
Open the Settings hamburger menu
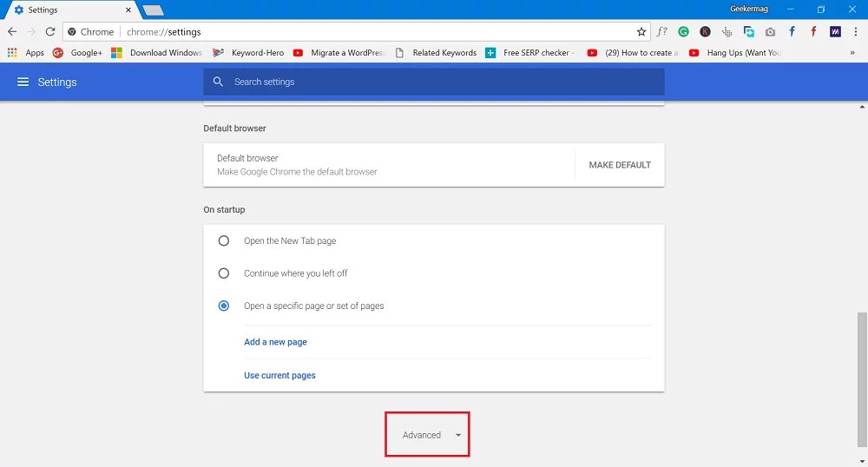click(23, 82)
